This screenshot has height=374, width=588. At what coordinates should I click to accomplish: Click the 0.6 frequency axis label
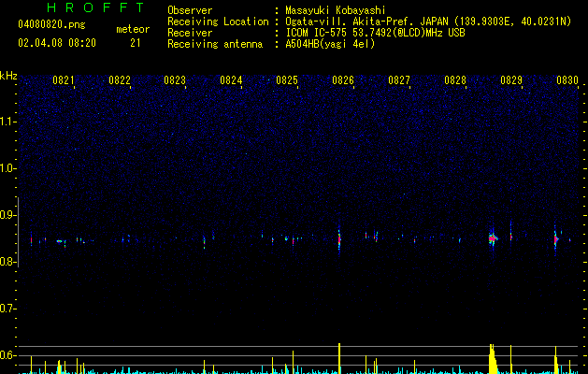7,355
